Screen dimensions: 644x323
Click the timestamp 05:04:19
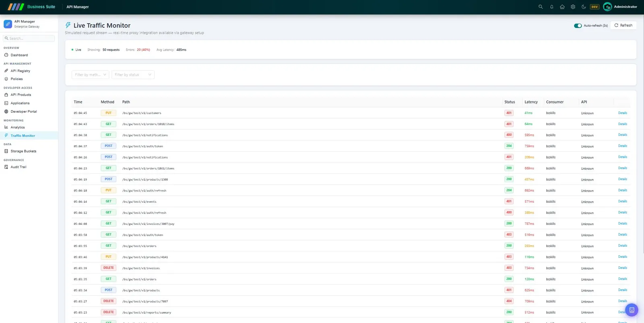click(x=80, y=180)
